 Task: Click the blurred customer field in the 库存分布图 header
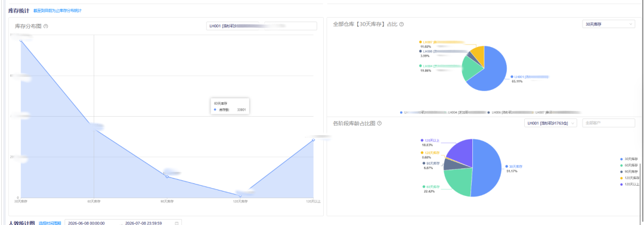[290, 26]
